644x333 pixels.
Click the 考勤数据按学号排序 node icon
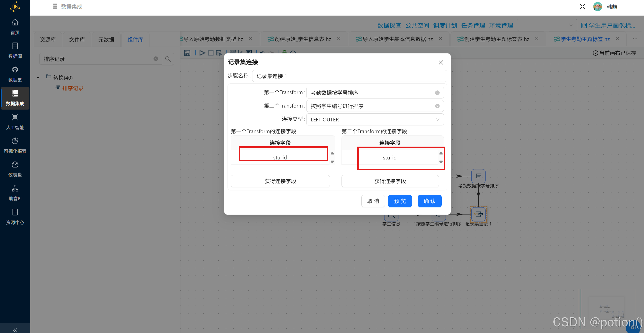[x=478, y=176]
